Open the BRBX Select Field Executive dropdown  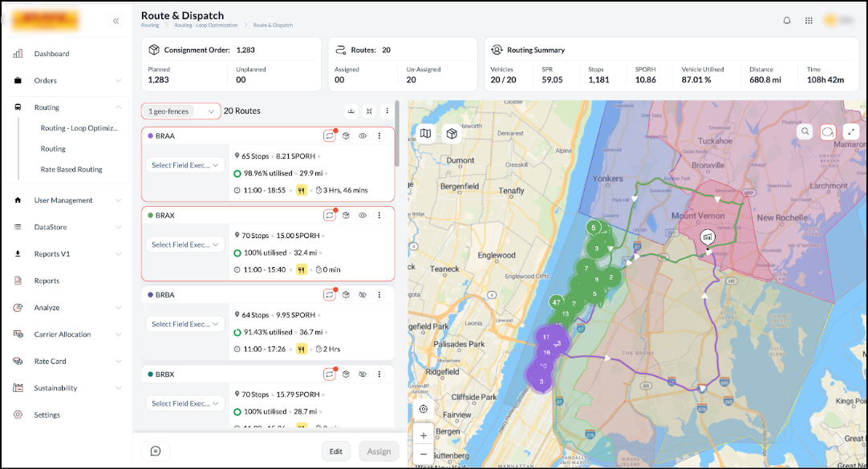pos(185,404)
